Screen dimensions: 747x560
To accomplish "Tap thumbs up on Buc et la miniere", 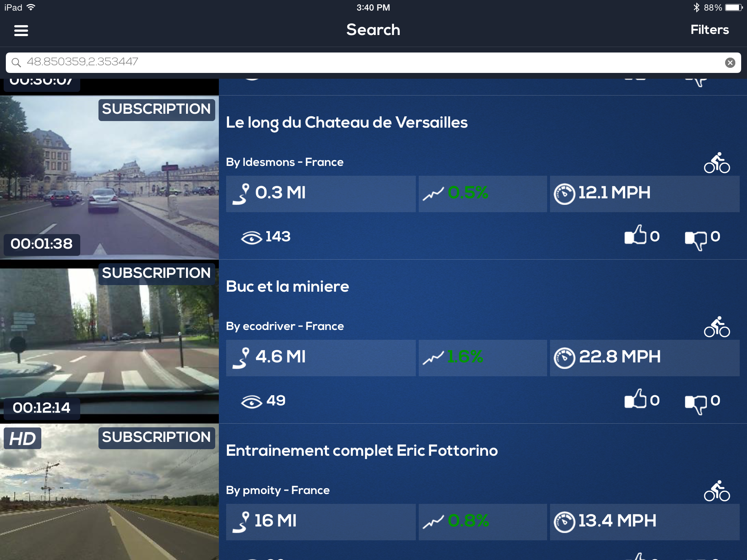I will (635, 398).
